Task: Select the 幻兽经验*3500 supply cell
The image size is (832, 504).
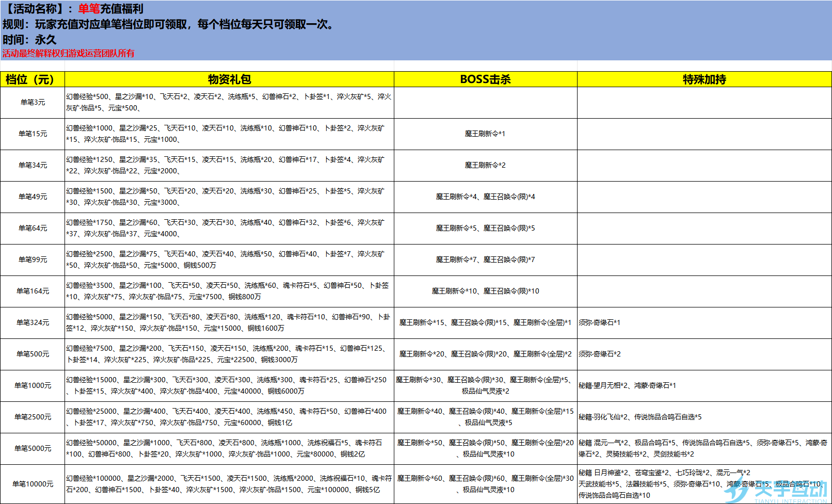Action: click(x=229, y=291)
